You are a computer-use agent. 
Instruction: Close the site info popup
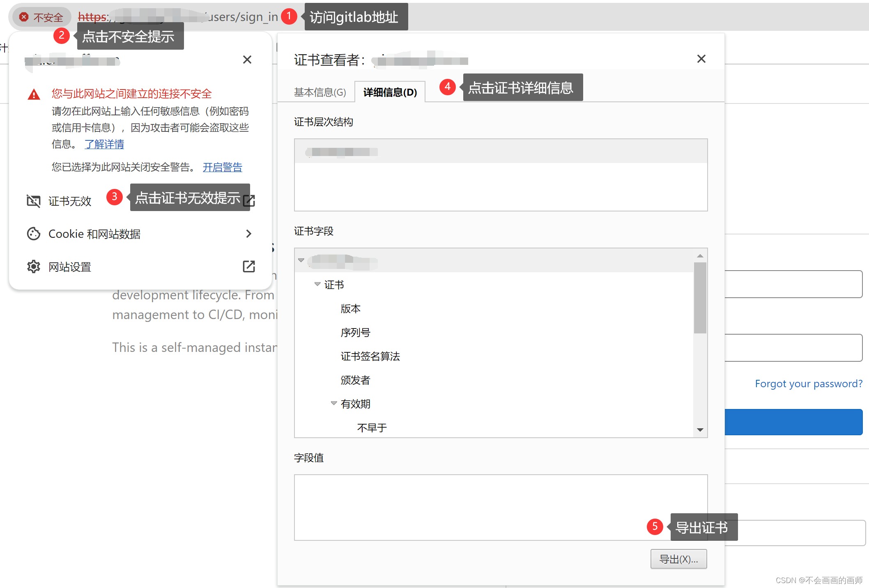pyautogui.click(x=247, y=60)
